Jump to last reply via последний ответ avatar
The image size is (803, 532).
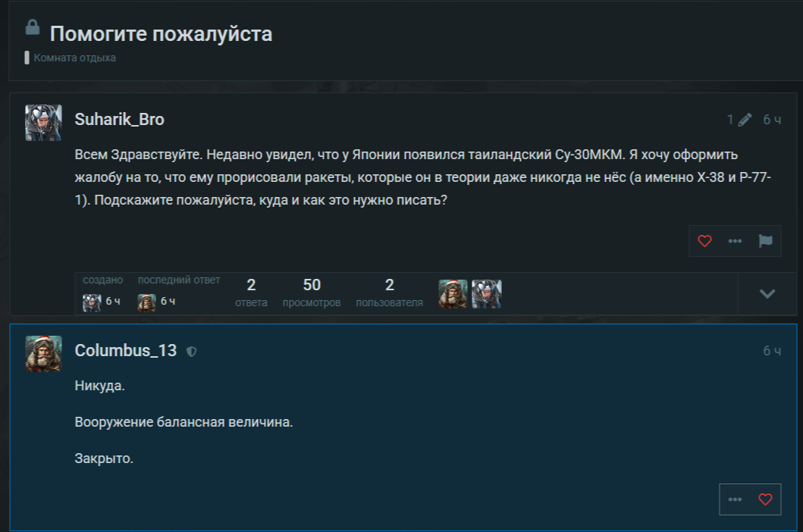(146, 302)
